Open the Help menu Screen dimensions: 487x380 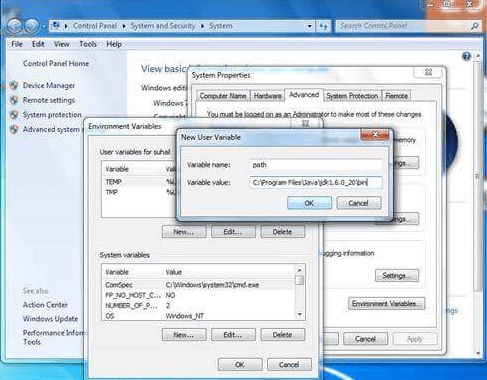pos(114,44)
